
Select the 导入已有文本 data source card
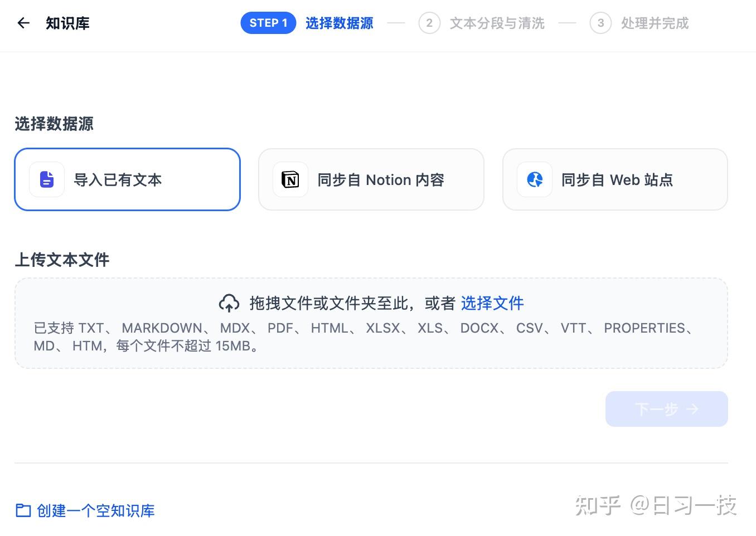pos(127,179)
